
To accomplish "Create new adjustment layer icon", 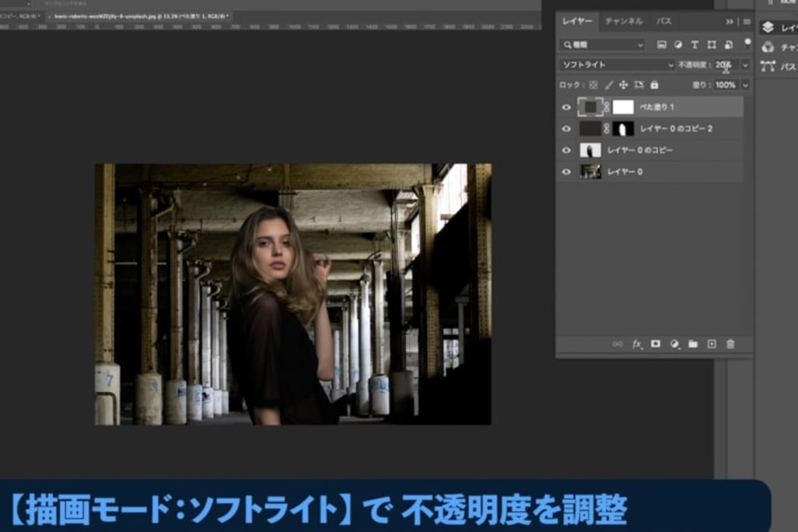I will 674,344.
